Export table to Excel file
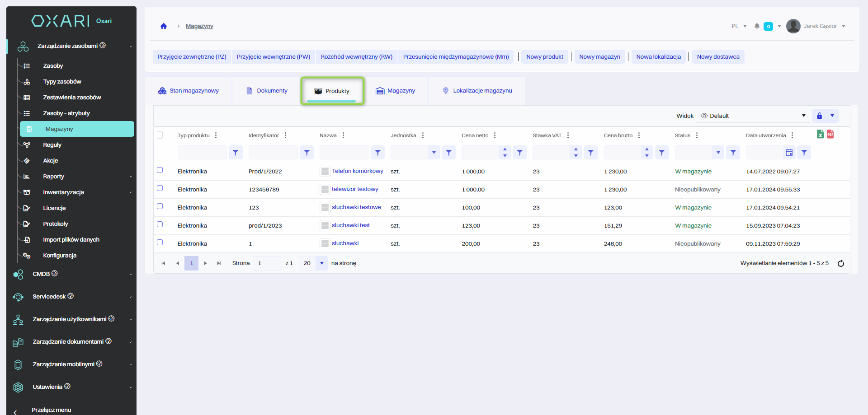Image resolution: width=868 pixels, height=415 pixels. [x=820, y=134]
